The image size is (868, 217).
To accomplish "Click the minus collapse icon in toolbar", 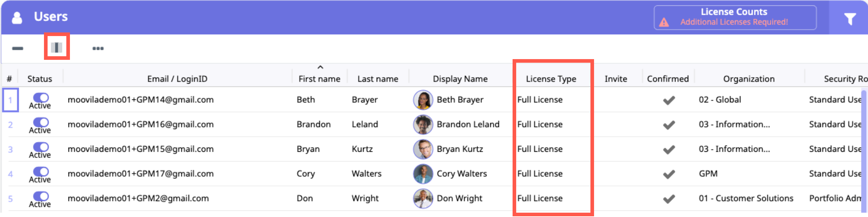I will pyautogui.click(x=17, y=48).
